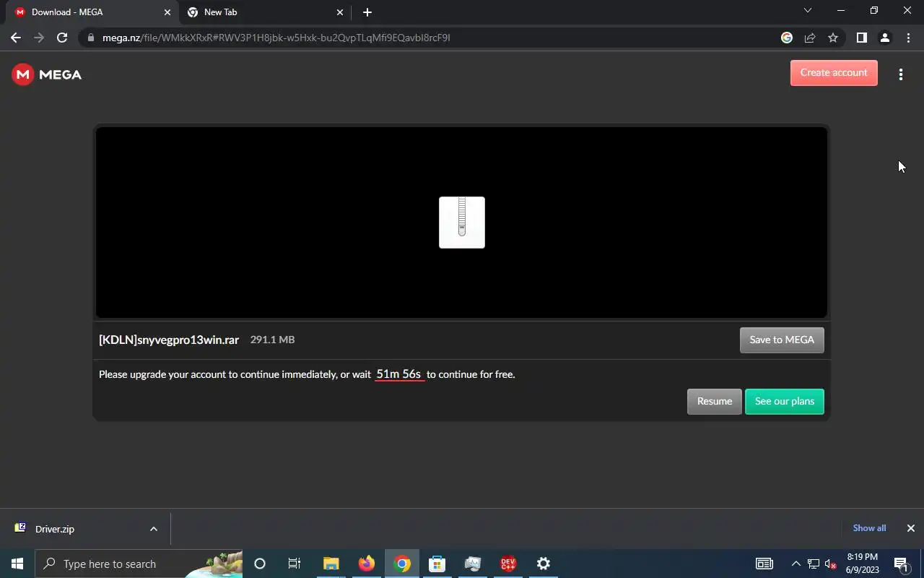Open a new tab with plus button
Viewport: 924px width, 578px height.
pos(367,12)
